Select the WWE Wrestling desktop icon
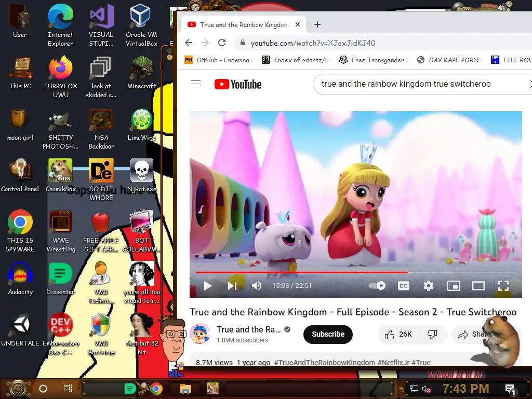The height and width of the screenshot is (399, 532). 61,231
